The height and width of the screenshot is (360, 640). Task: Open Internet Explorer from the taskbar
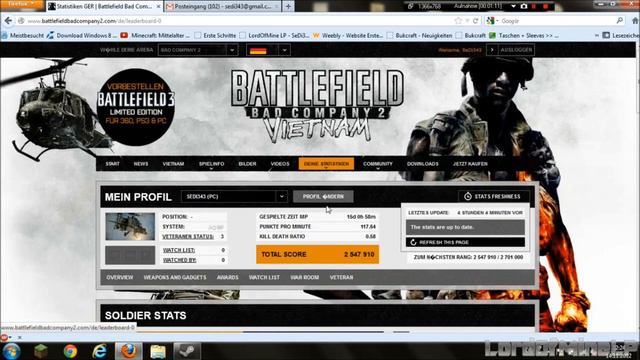[100, 351]
